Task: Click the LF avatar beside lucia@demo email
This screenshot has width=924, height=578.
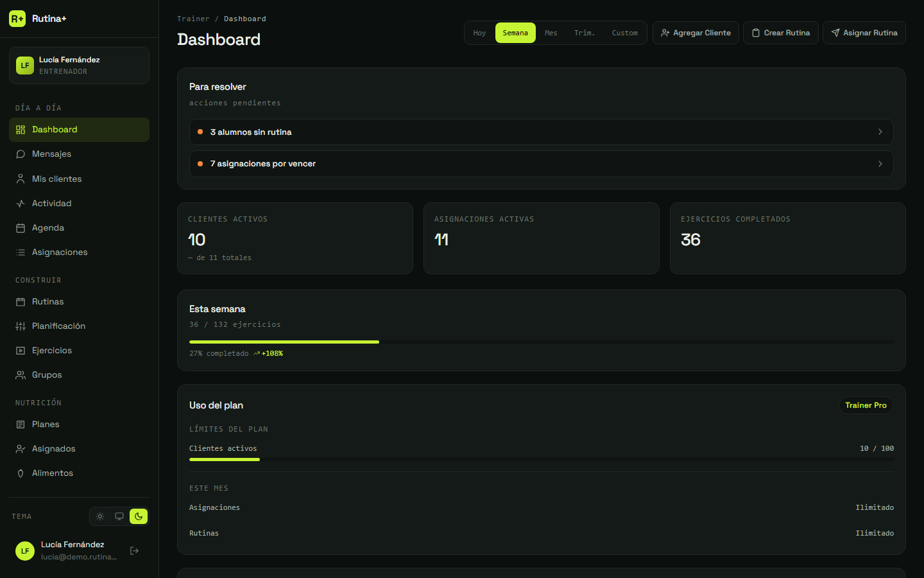Action: [25, 551]
